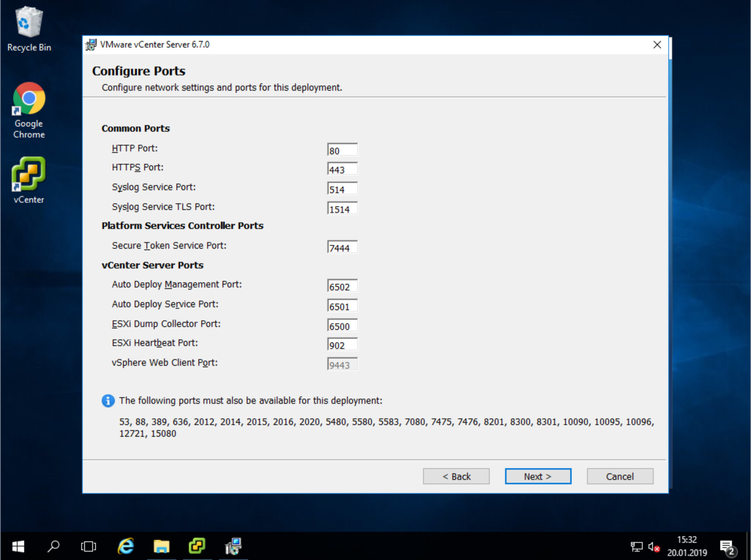Launch Internet Explorer from the taskbar

point(126,546)
